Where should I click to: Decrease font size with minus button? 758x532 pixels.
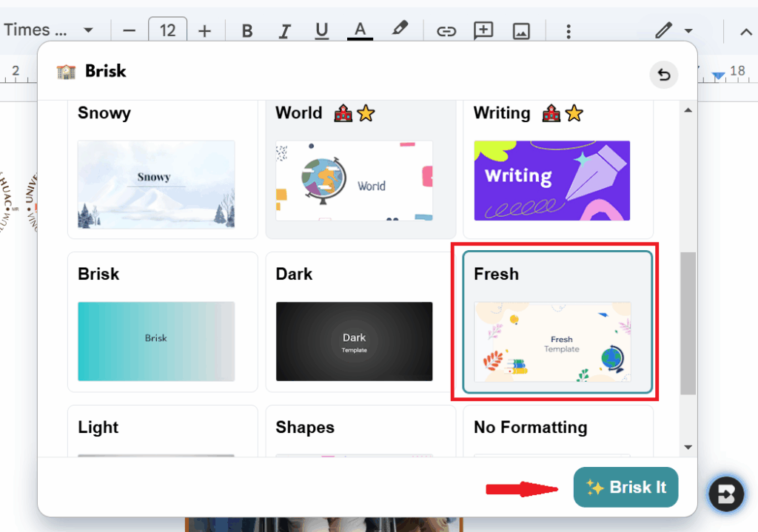tap(130, 30)
